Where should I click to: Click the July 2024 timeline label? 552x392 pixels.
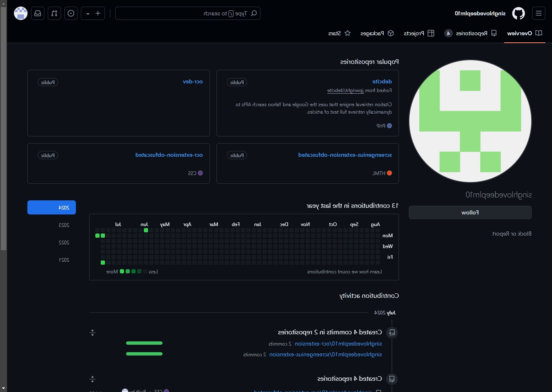coord(385,313)
